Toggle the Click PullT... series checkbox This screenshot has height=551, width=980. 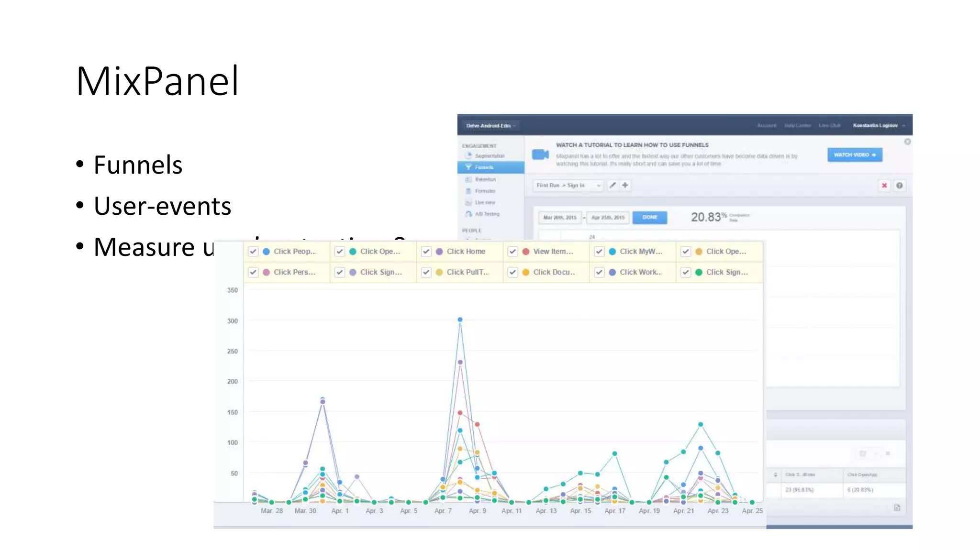click(426, 272)
